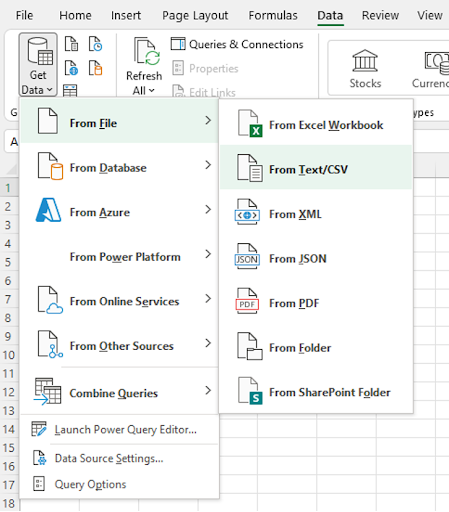Open Launch Power Query Editor entry
The image size is (449, 512).
[119, 429]
